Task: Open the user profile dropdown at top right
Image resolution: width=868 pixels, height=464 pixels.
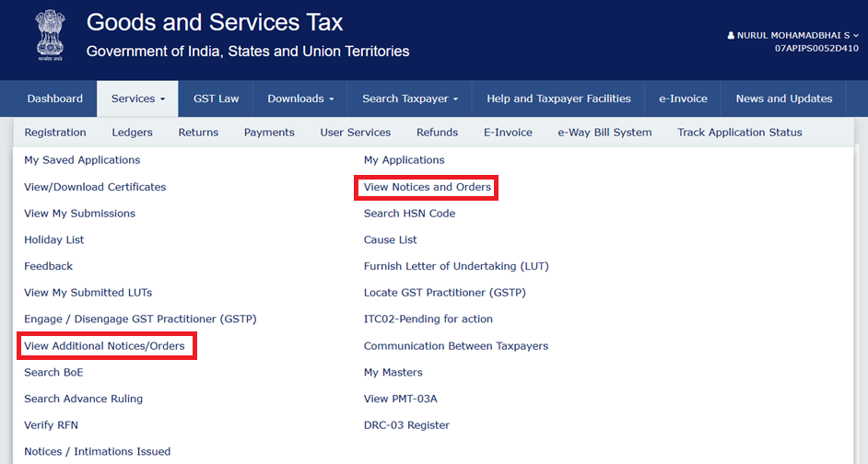Action: tap(792, 35)
